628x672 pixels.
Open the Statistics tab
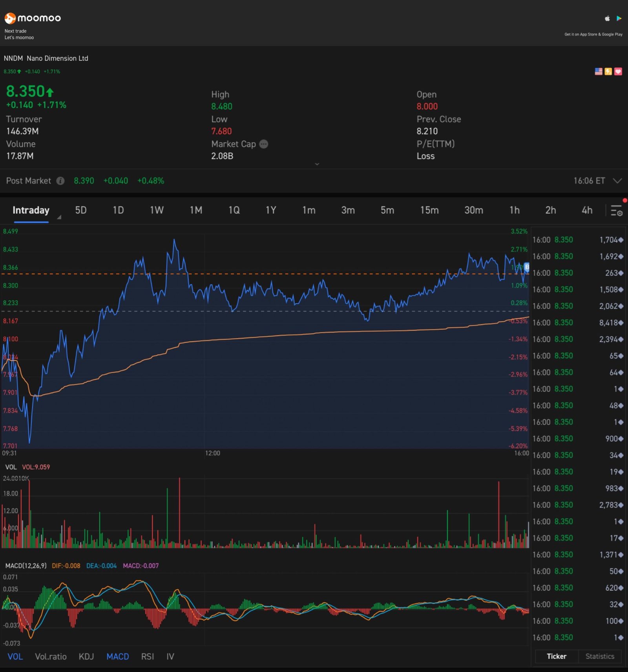tap(600, 656)
